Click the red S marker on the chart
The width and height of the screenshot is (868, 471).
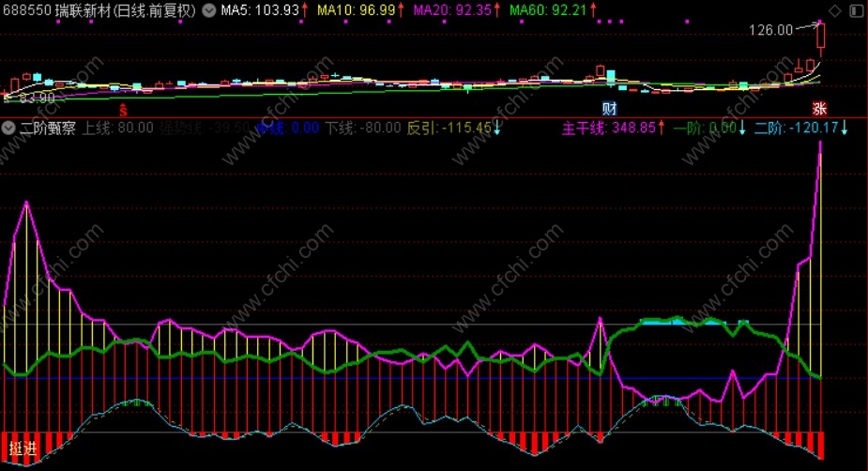pyautogui.click(x=124, y=109)
